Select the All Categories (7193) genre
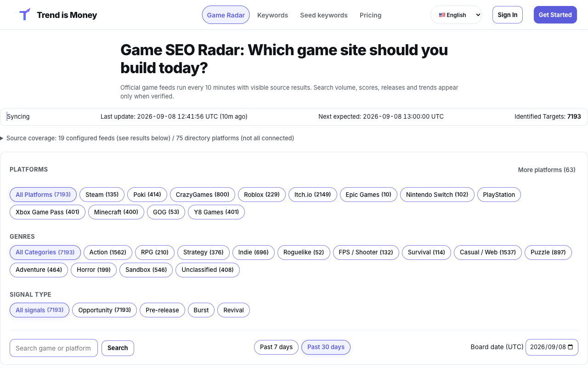 [45, 252]
